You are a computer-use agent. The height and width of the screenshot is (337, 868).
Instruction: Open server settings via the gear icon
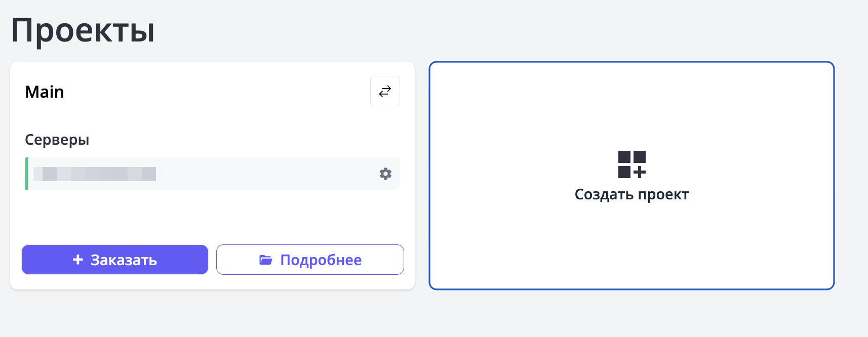pos(385,174)
